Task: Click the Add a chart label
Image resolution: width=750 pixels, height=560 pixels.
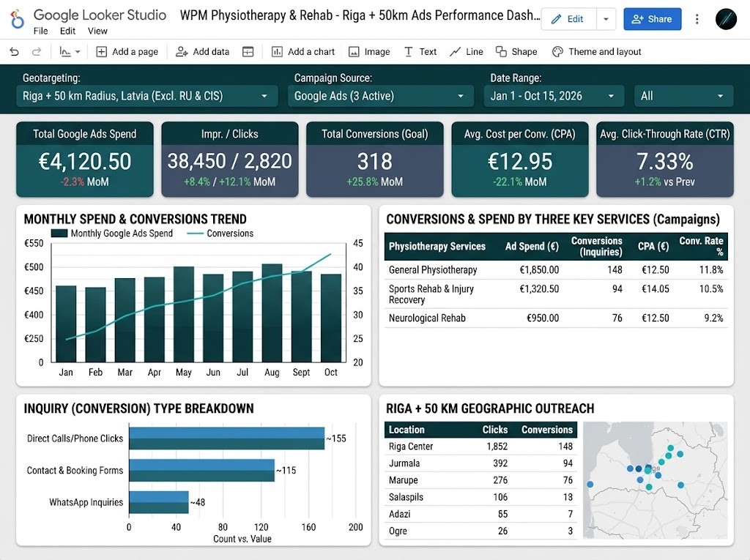Action: [x=311, y=52]
